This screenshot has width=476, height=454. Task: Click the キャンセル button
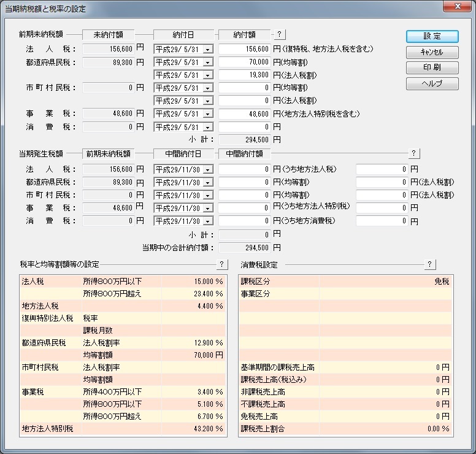coord(432,52)
